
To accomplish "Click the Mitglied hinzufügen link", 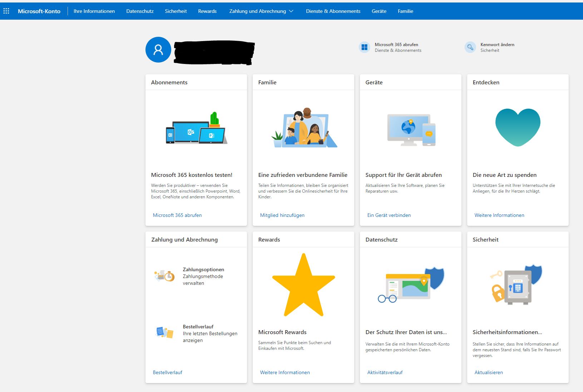I will (282, 215).
